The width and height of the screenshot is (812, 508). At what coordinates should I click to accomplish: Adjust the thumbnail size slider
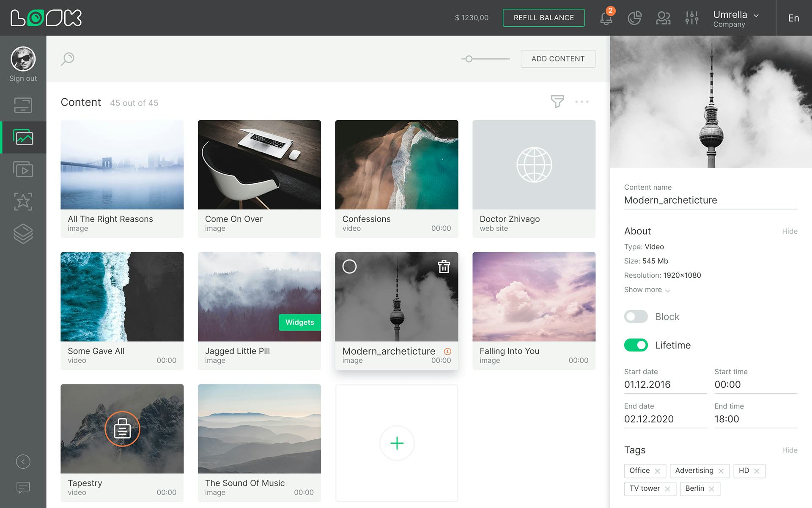tap(469, 59)
